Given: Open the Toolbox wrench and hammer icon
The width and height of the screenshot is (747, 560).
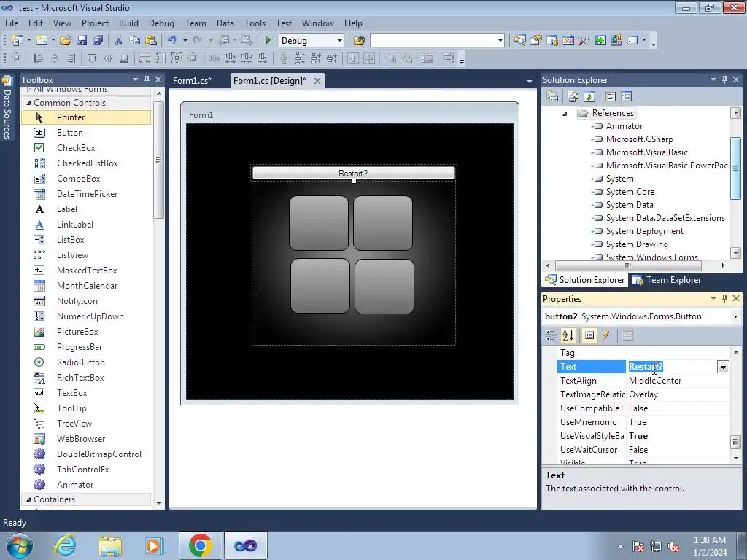Looking at the screenshot, I should 584,41.
